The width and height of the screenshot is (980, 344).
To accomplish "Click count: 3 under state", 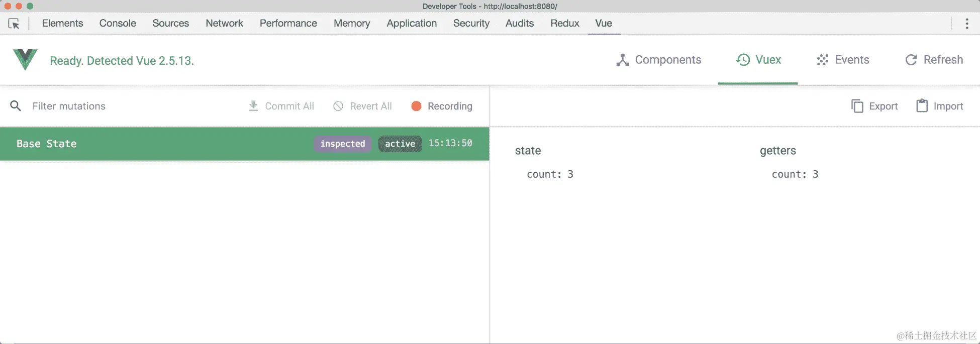I will 550,174.
